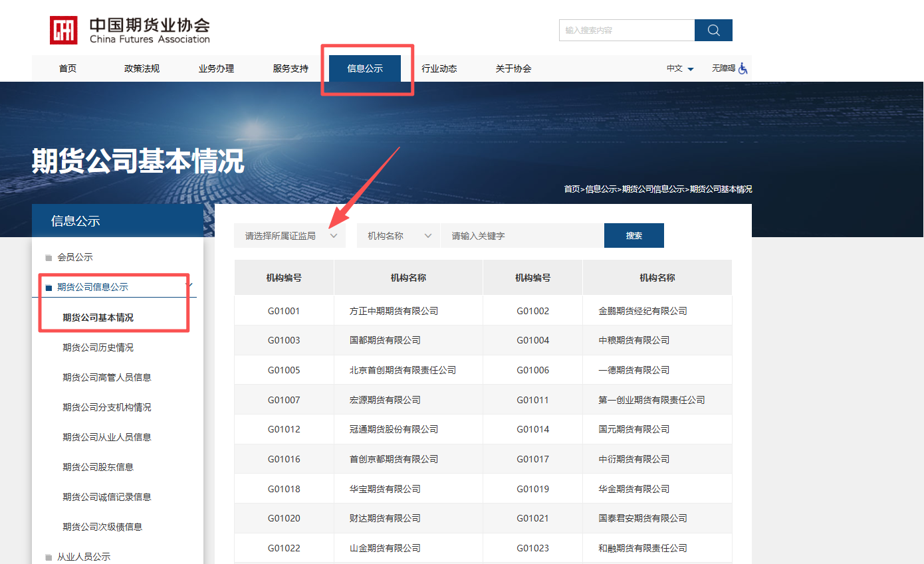Click the 搜索 button

634,236
